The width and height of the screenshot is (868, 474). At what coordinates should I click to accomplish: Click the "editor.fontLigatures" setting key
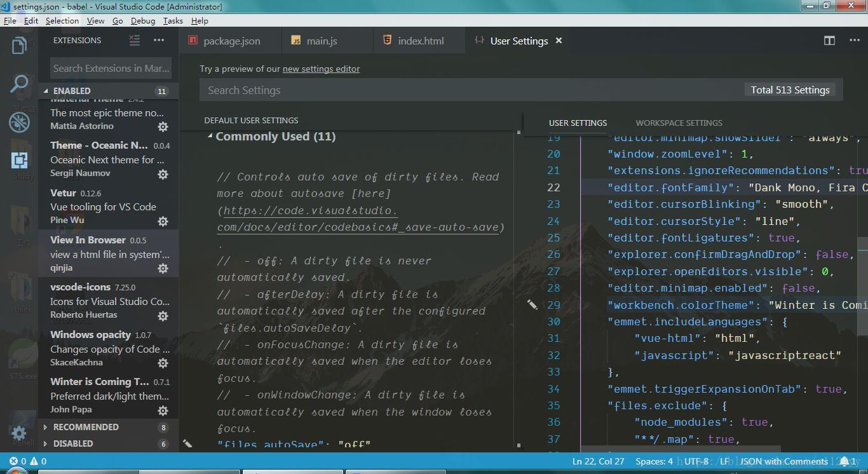681,238
